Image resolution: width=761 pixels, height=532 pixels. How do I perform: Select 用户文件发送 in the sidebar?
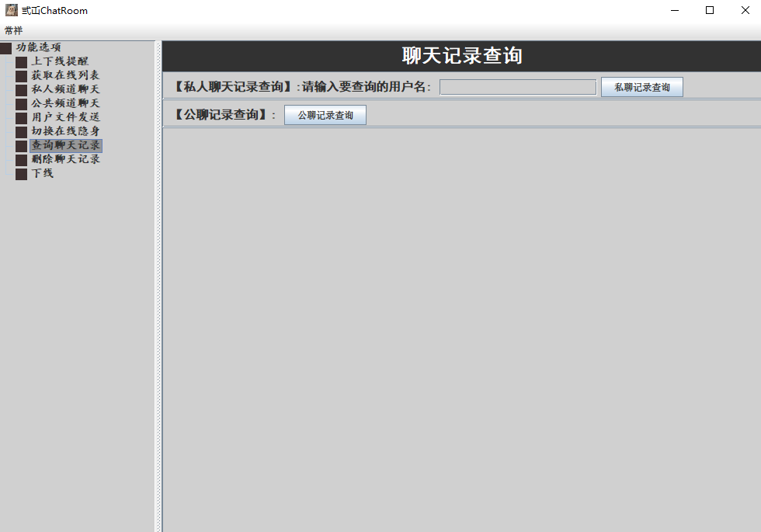[65, 116]
